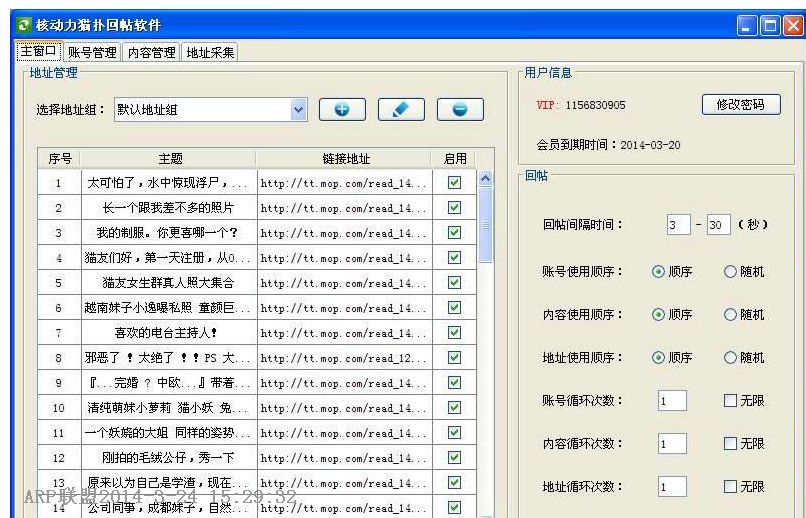806x518 pixels.
Task: Maximize the 核动力猫扑回帖软件 window
Action: tap(770, 25)
